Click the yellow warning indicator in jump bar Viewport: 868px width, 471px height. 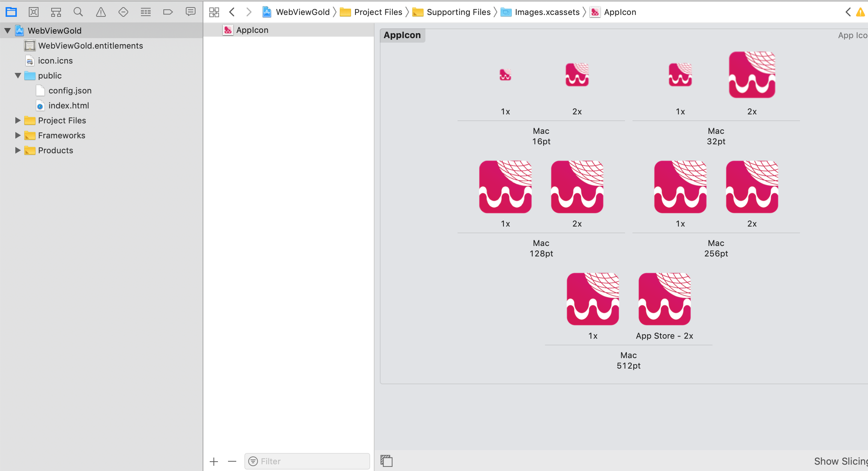pos(861,12)
